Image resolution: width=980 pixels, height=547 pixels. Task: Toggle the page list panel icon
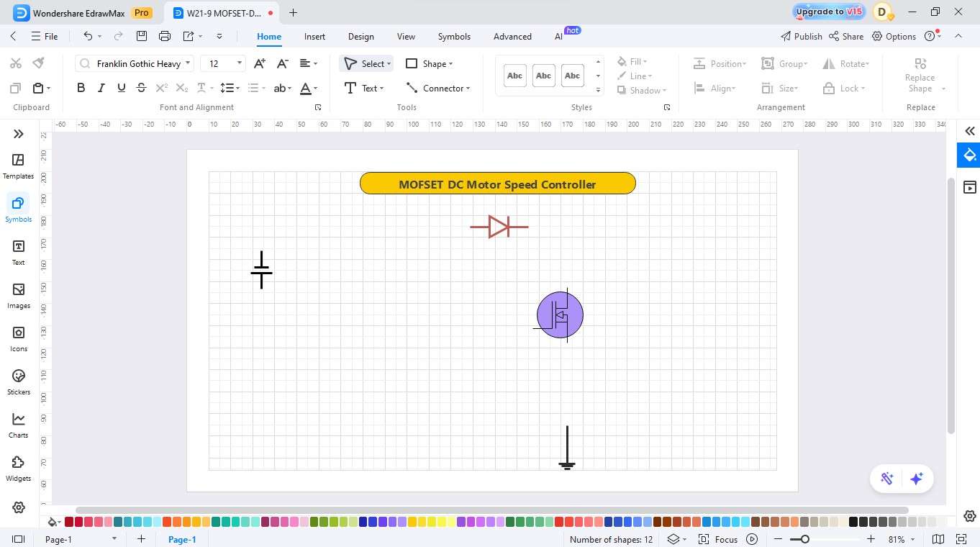[x=18, y=539]
